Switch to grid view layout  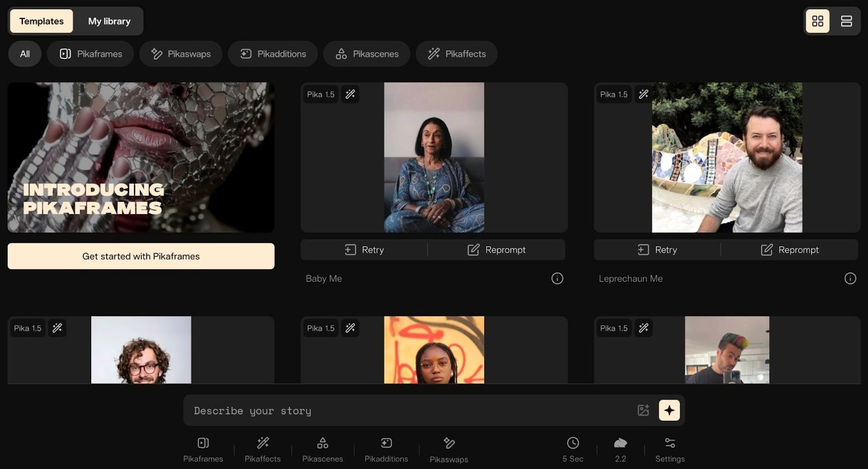click(818, 21)
